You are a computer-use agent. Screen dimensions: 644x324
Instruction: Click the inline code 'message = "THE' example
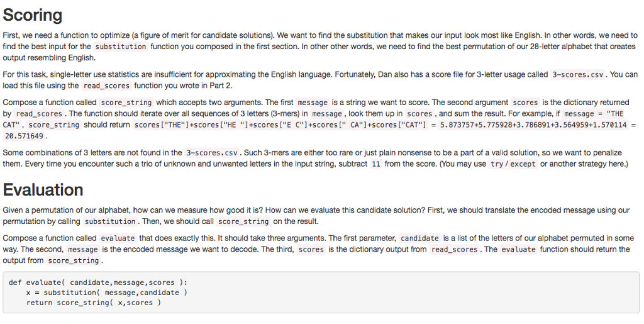pyautogui.click(x=594, y=114)
